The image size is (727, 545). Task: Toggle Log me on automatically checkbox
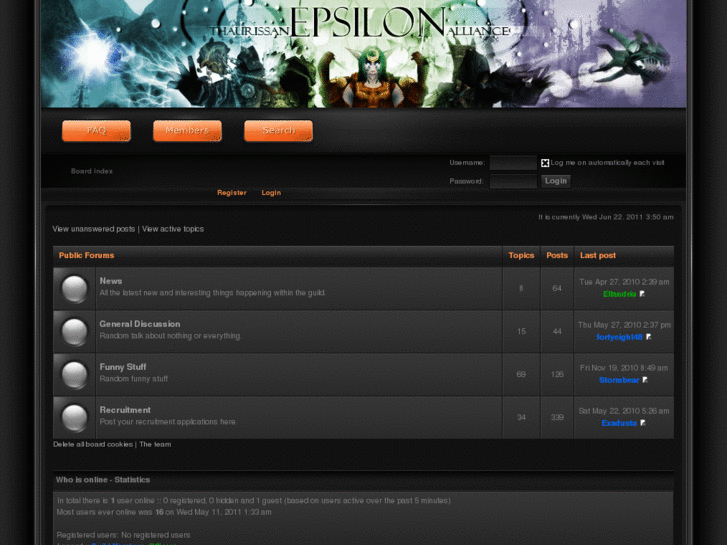pyautogui.click(x=545, y=163)
